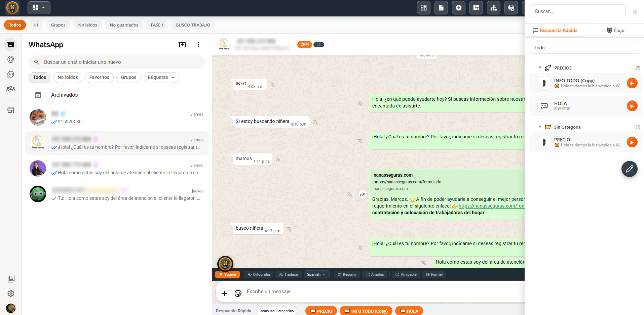The image size is (644, 315).
Task: Click the plus attach icon in message box
Action: tap(225, 294)
